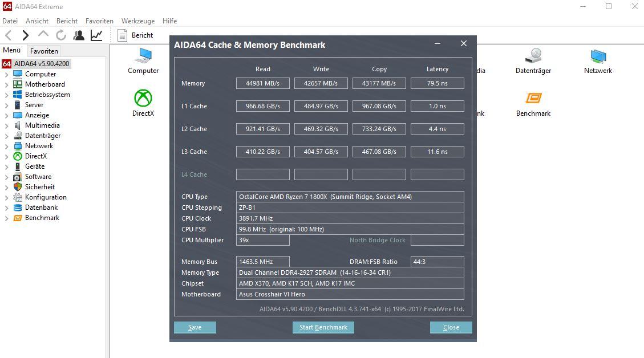Minimize the Cache & Memory Benchmark dialog
This screenshot has width=644, height=358.
point(438,43)
